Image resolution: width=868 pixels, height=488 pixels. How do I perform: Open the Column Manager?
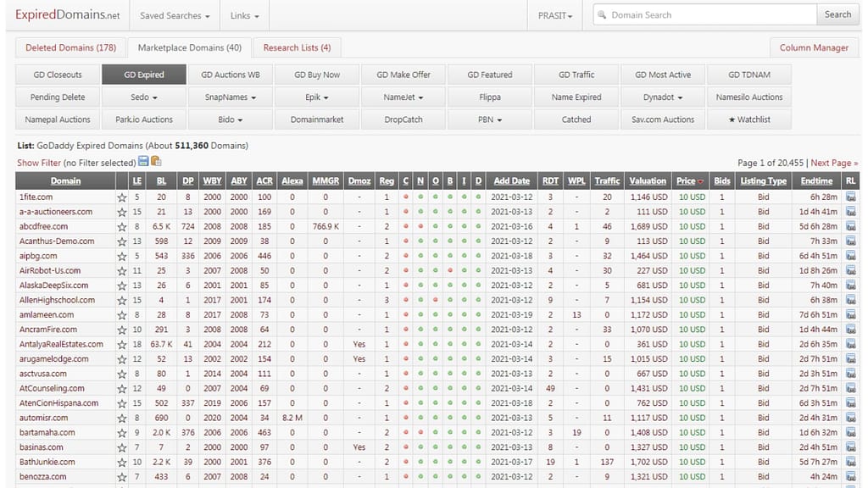(x=814, y=47)
